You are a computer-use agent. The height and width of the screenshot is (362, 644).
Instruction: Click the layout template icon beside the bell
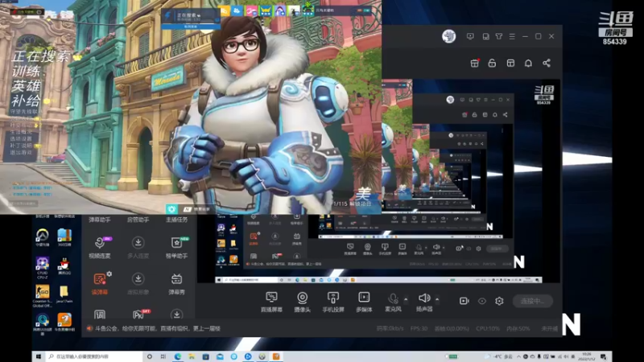click(x=510, y=63)
